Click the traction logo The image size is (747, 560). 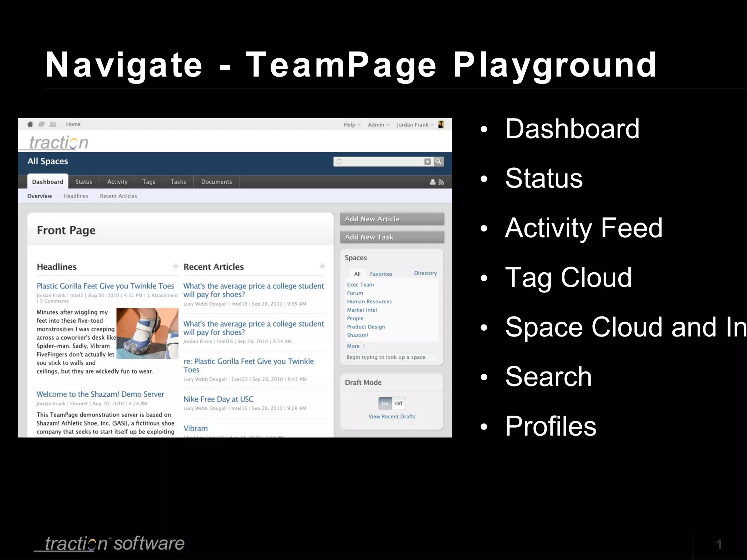point(58,142)
